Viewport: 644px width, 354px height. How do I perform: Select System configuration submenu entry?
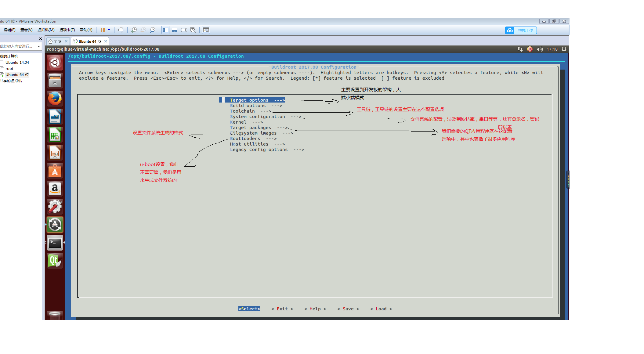[266, 117]
